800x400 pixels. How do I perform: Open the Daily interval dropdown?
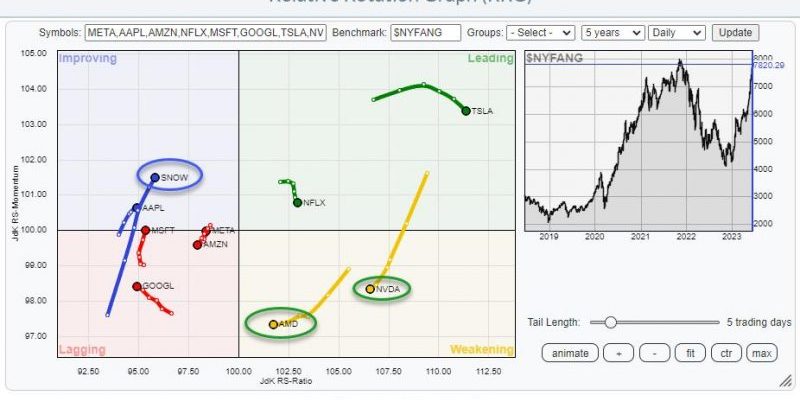tap(677, 33)
